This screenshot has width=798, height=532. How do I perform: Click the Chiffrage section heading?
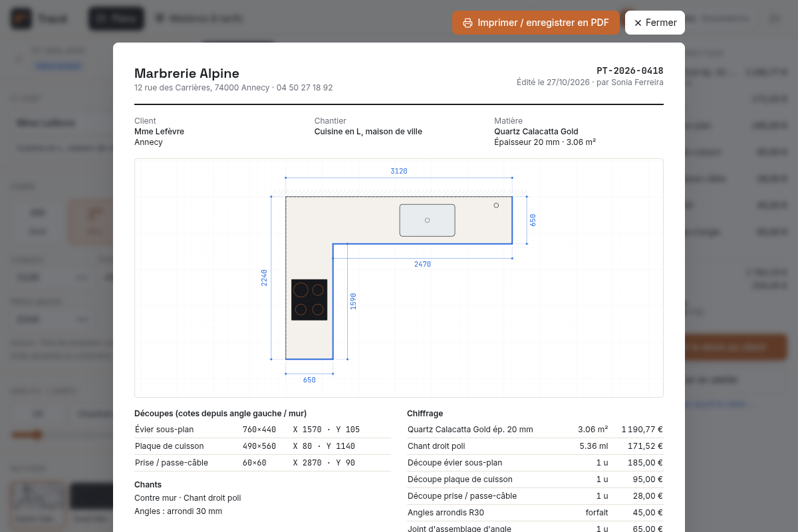[x=425, y=414]
